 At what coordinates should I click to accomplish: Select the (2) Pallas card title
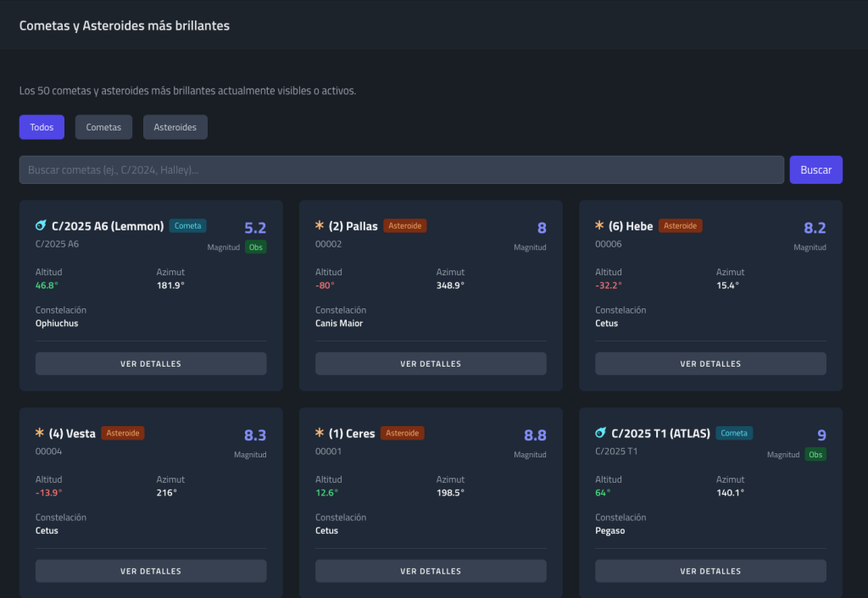click(353, 225)
